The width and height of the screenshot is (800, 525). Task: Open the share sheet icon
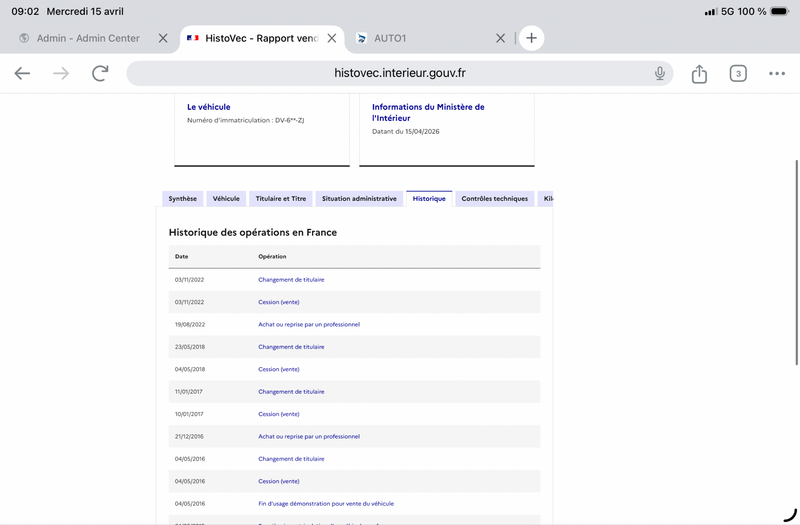(699, 73)
